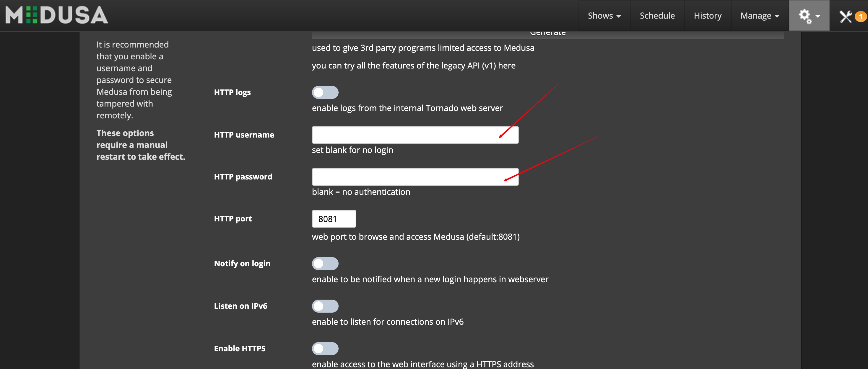Open the Schedule page
Image resolution: width=868 pixels, height=369 pixels.
pos(657,15)
